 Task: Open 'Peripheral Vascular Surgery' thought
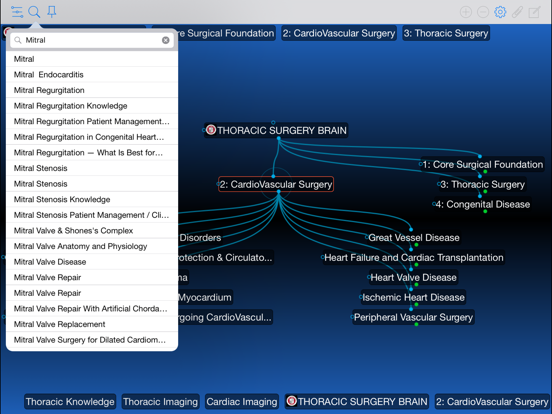pos(414,318)
